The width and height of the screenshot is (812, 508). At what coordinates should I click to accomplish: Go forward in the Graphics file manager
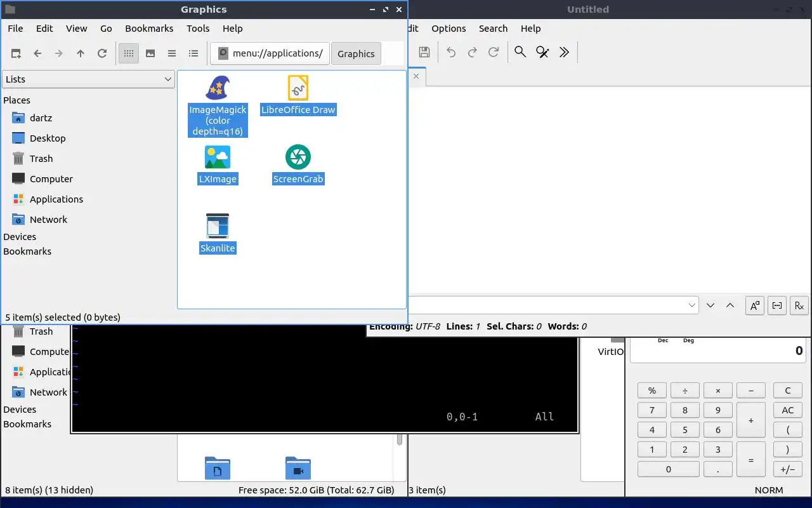click(x=59, y=53)
